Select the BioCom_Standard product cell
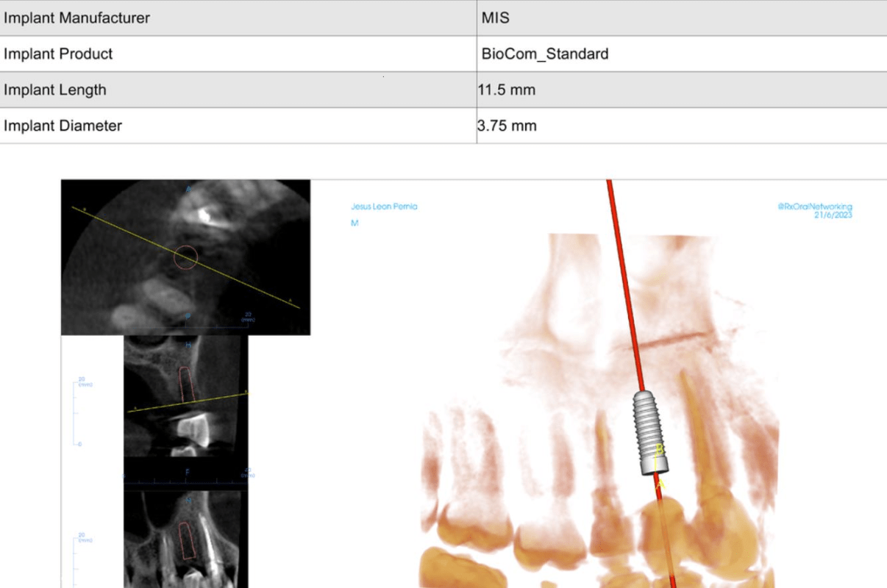Image resolution: width=887 pixels, height=588 pixels. tap(544, 54)
